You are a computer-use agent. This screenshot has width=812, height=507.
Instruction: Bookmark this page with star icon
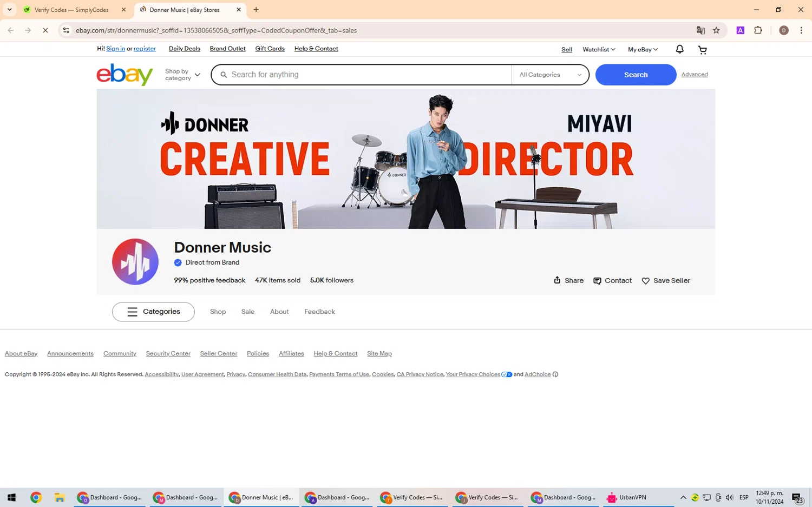tap(716, 30)
